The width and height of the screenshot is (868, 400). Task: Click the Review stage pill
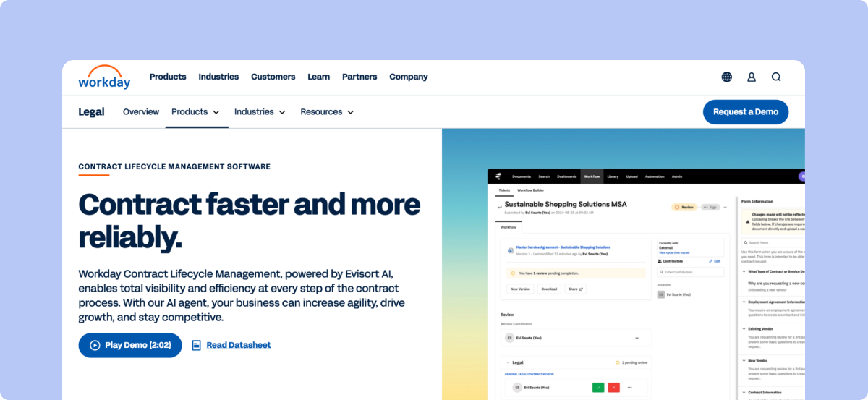point(684,207)
